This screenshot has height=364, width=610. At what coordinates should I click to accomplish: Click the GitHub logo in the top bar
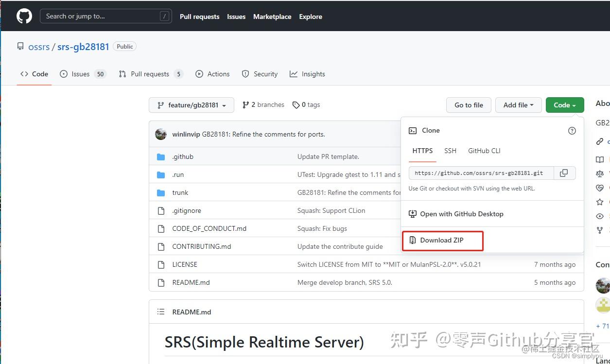click(24, 16)
